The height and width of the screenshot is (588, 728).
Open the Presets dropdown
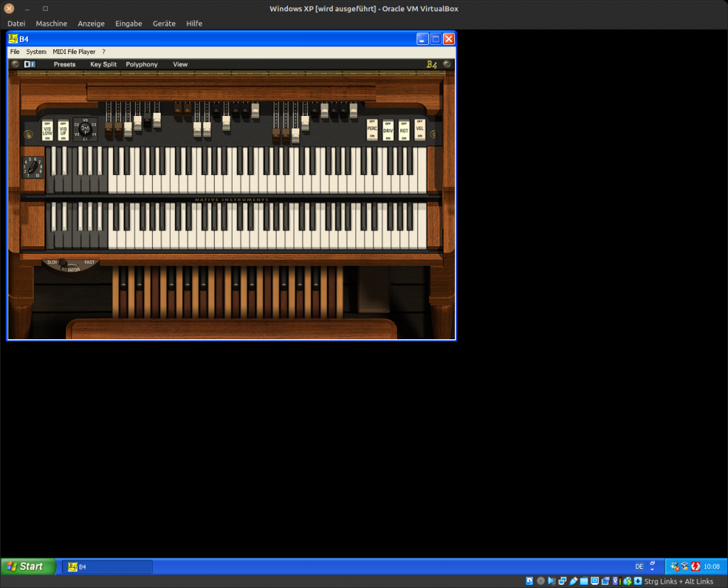pyautogui.click(x=65, y=65)
